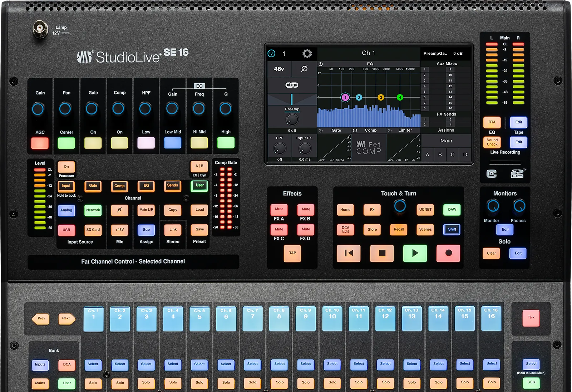Image resolution: width=572 pixels, height=392 pixels.
Task: Open the gear settings icon on the touchscreen
Action: 307,54
